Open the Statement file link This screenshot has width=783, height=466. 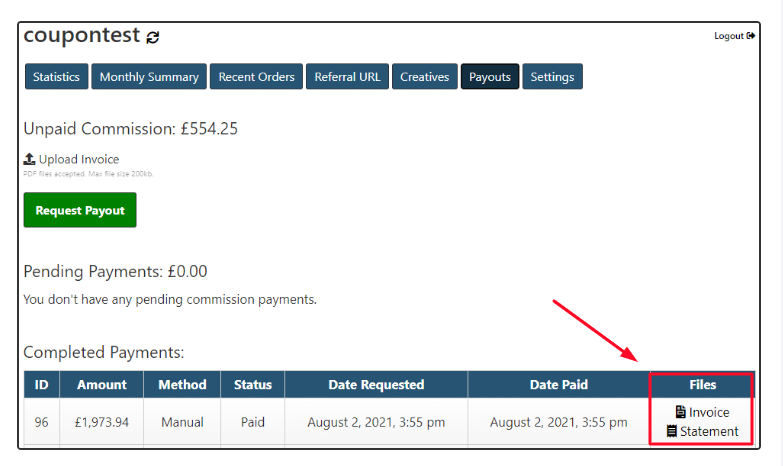coord(703,431)
